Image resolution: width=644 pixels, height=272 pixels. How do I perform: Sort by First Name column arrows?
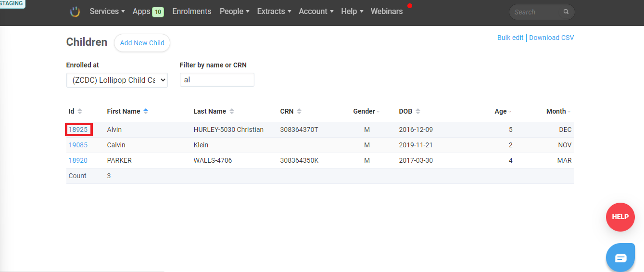click(x=146, y=111)
